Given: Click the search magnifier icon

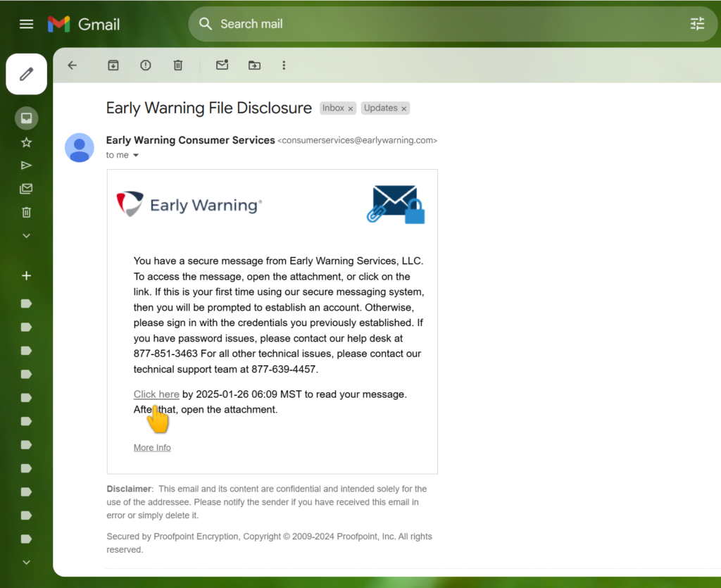Looking at the screenshot, I should coord(206,24).
